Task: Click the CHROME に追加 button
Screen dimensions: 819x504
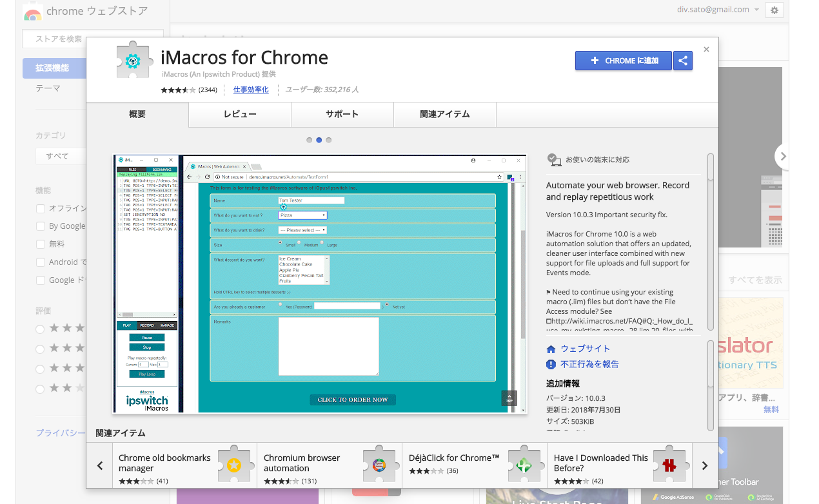Action: point(624,61)
